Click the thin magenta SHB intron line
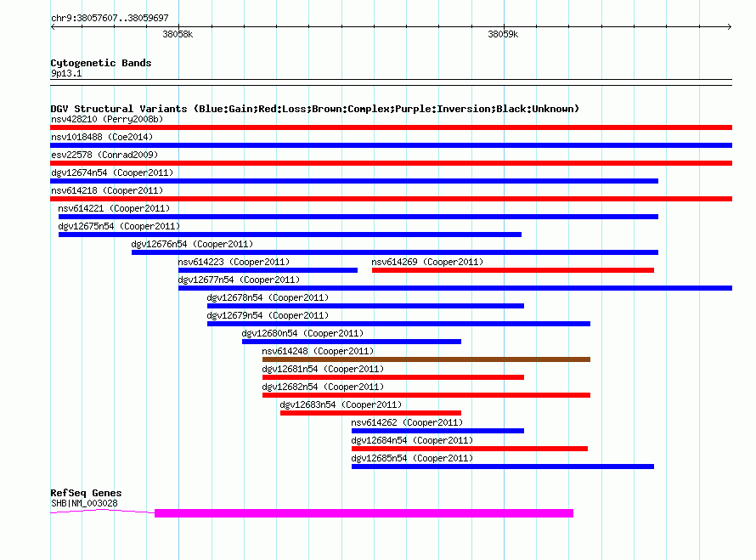 [102, 511]
